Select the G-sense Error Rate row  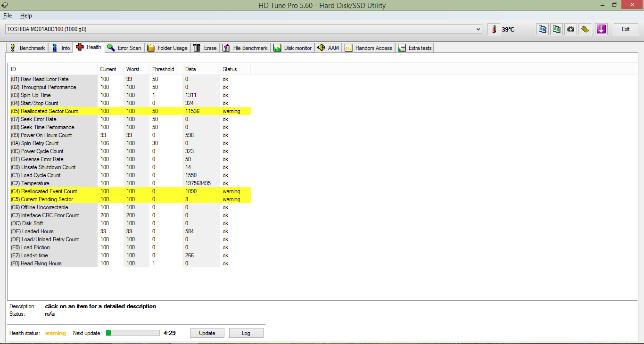coord(130,159)
